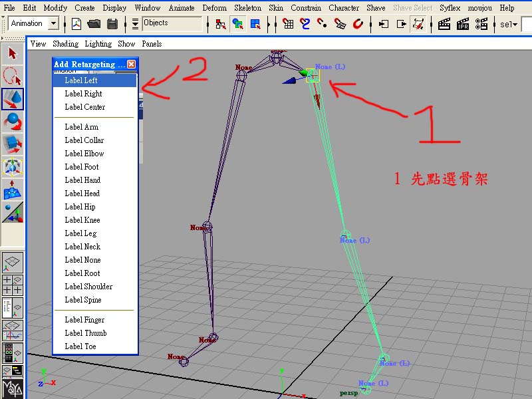Open the Skeleton menu
The image size is (532, 399).
pos(247,7)
